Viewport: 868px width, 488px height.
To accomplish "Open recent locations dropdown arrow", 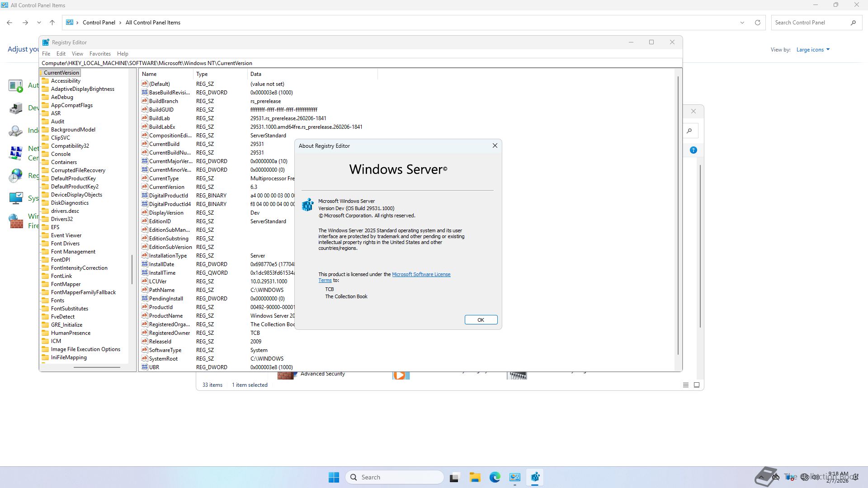I will [39, 23].
